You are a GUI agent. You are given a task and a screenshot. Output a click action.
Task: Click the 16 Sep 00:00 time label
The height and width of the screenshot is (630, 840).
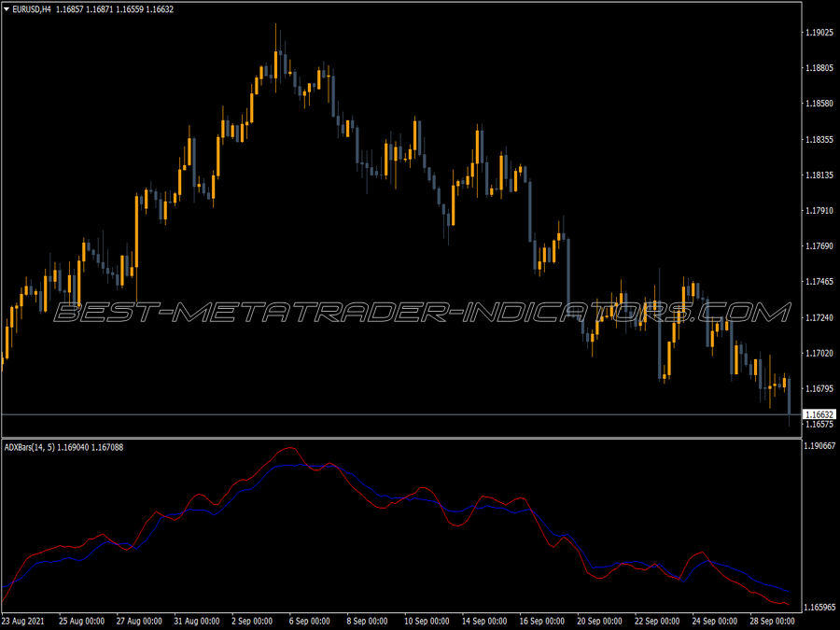pyautogui.click(x=542, y=622)
